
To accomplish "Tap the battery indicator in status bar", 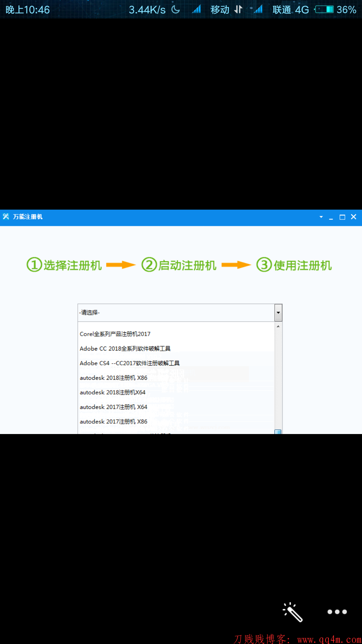I will [324, 9].
